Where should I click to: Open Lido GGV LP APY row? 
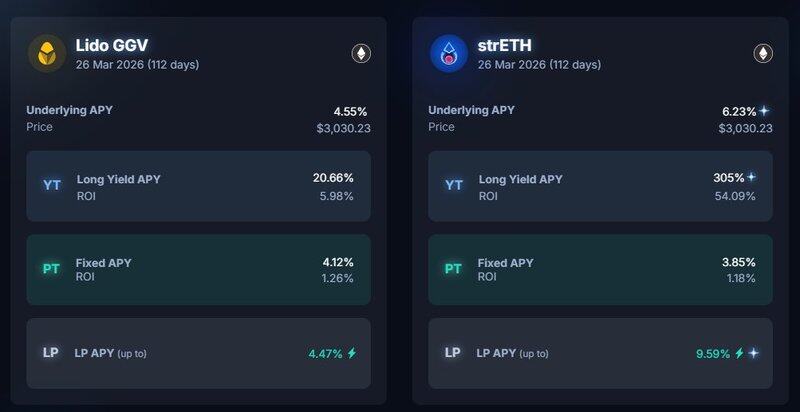pos(199,353)
